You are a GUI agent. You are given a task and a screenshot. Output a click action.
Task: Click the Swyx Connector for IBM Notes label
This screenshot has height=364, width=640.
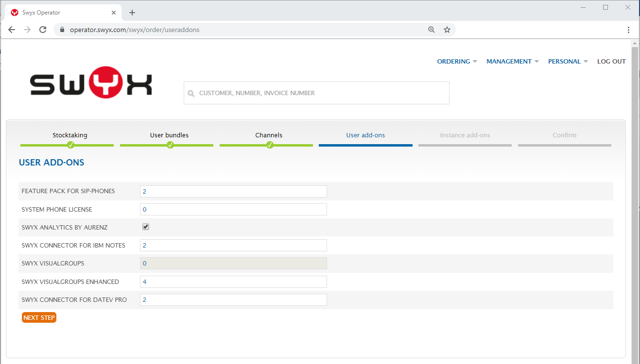(73, 245)
